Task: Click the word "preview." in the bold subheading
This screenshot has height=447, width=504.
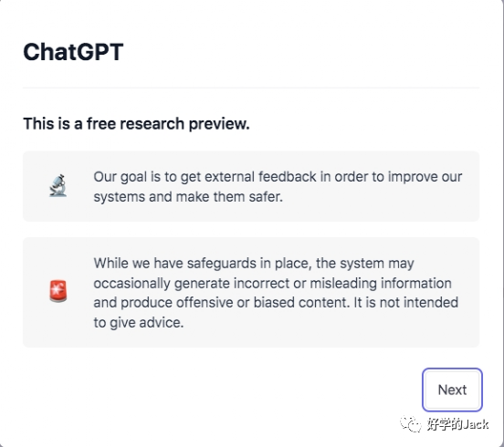Action: pos(219,124)
